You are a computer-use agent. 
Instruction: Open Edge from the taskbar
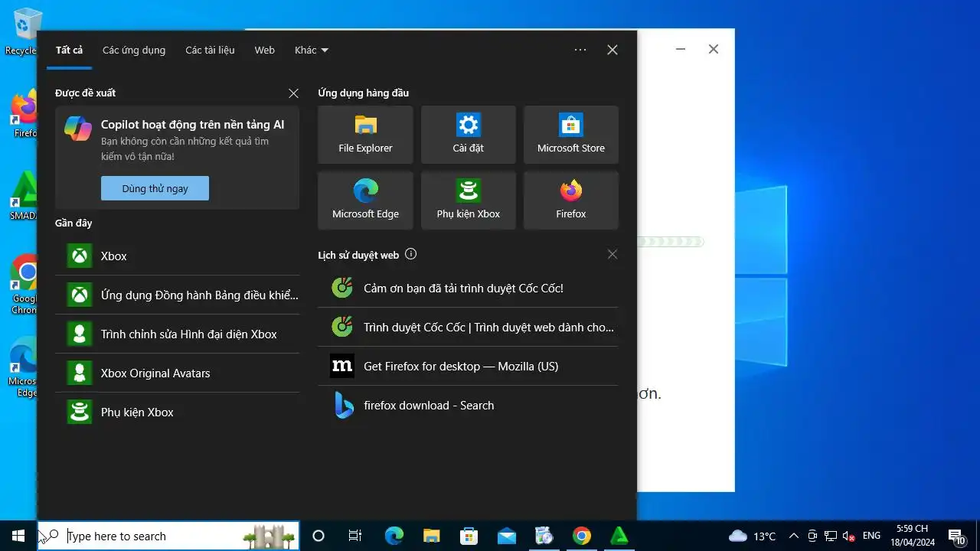[x=394, y=536]
